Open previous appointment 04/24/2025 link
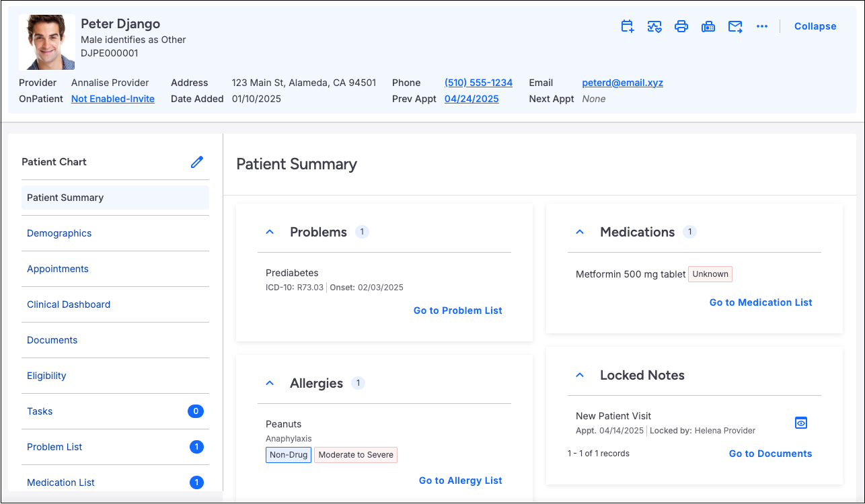 tap(472, 99)
